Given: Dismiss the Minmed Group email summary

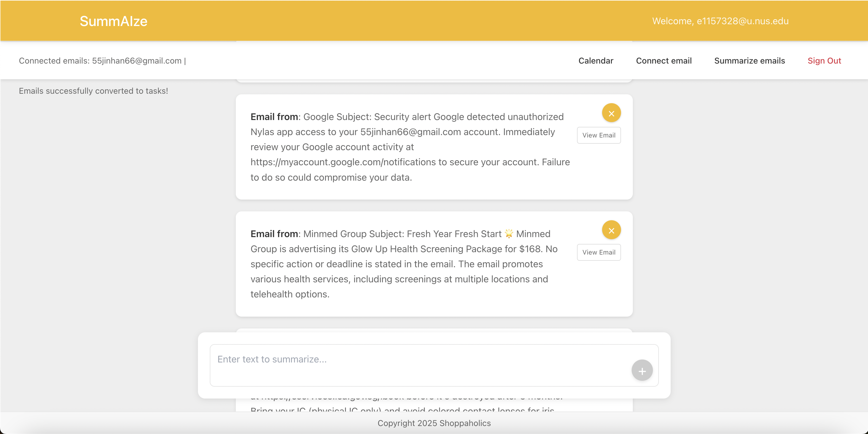Looking at the screenshot, I should coord(611,230).
